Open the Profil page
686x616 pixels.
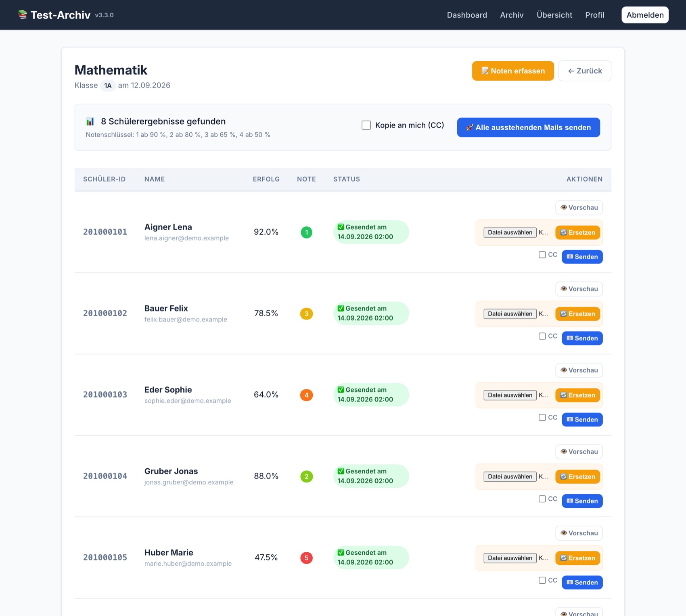pos(595,15)
